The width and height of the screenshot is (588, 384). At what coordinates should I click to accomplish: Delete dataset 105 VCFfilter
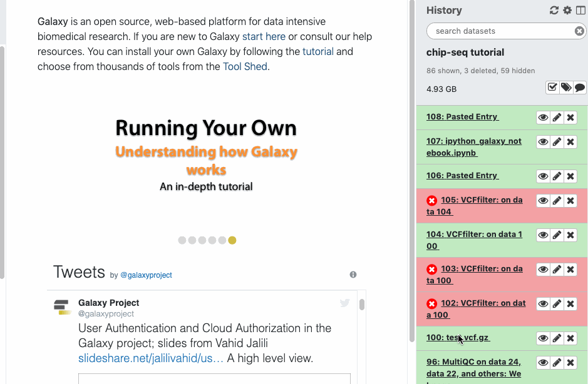tap(570, 201)
